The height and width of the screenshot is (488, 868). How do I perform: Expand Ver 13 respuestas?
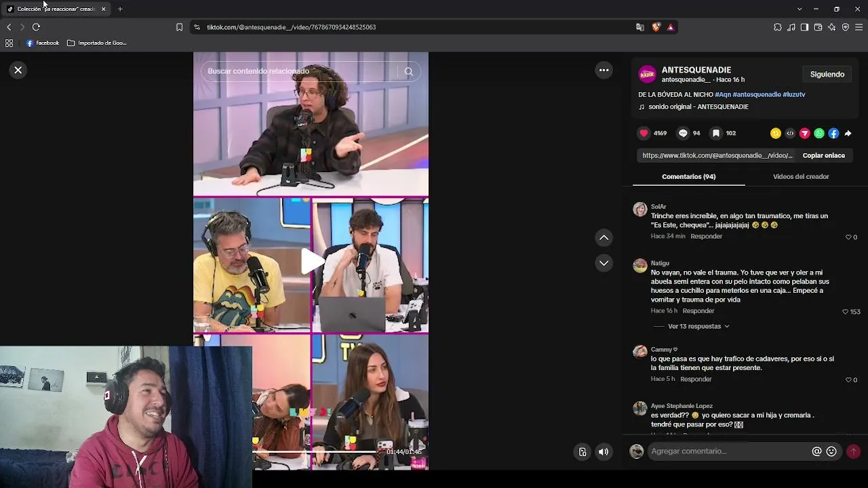click(698, 327)
